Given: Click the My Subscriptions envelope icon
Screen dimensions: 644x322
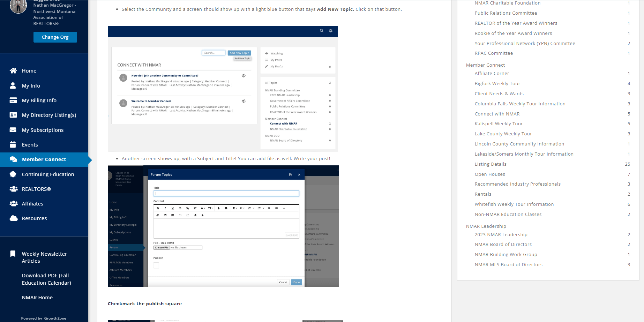Looking at the screenshot, I should coord(13,130).
